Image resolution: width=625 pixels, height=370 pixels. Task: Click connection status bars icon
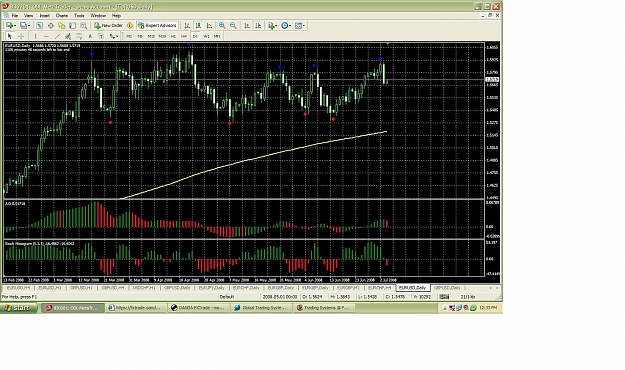point(444,297)
